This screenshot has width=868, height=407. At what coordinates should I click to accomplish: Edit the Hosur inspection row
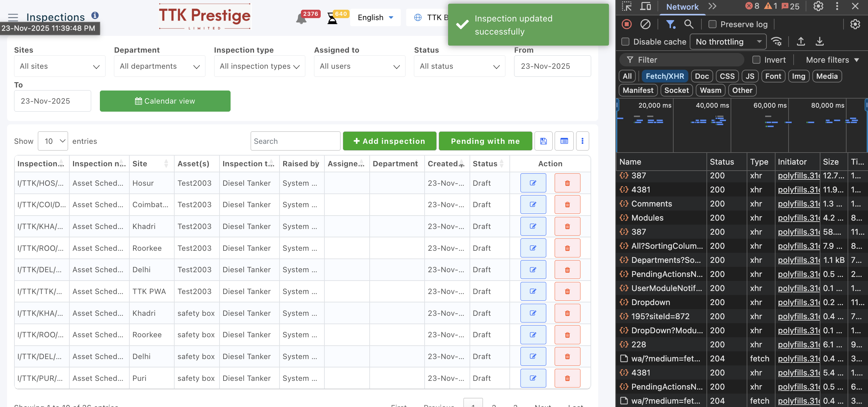tap(533, 183)
